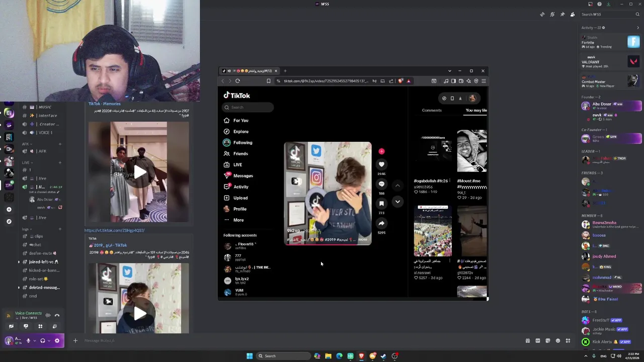Open Discord soundboard button
Image resolution: width=644 pixels, height=362 pixels.
coord(55,326)
